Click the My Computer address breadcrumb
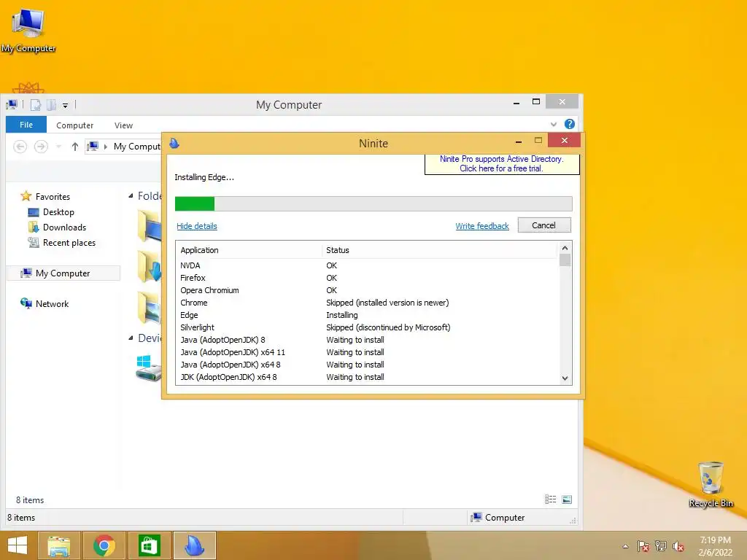Image resolution: width=747 pixels, height=560 pixels. [x=136, y=147]
